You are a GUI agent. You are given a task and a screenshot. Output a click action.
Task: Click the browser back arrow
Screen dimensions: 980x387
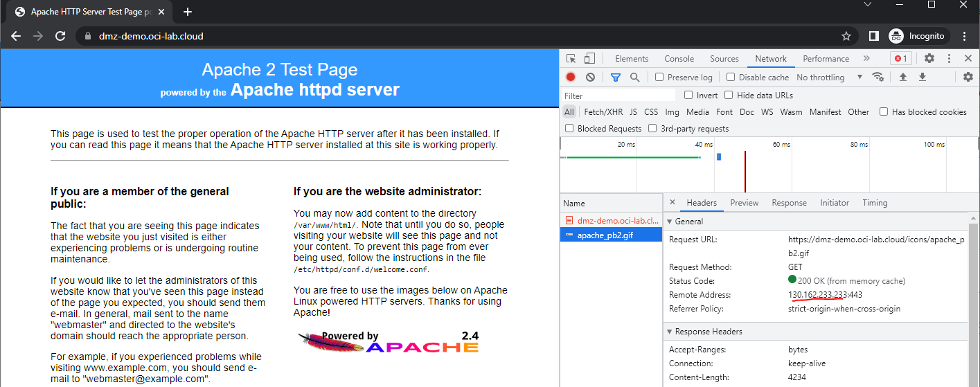[x=16, y=36]
